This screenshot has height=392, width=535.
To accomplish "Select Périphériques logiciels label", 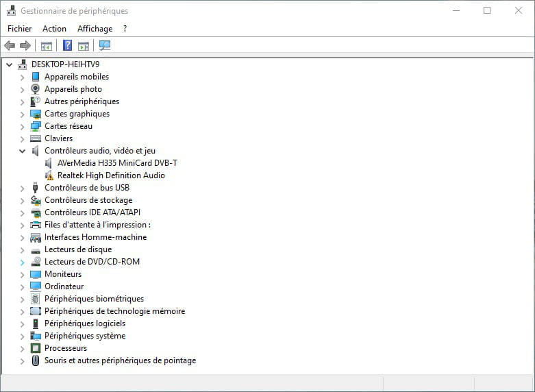I will click(x=85, y=323).
